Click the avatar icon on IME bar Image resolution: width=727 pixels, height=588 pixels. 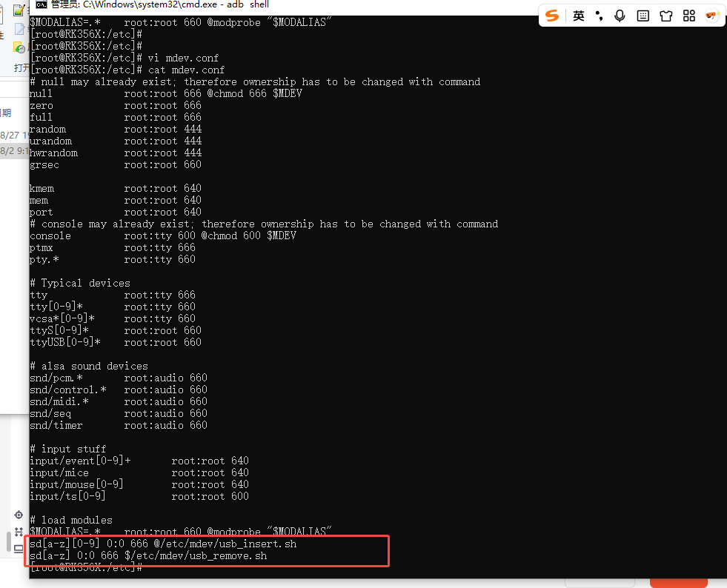coord(711,16)
